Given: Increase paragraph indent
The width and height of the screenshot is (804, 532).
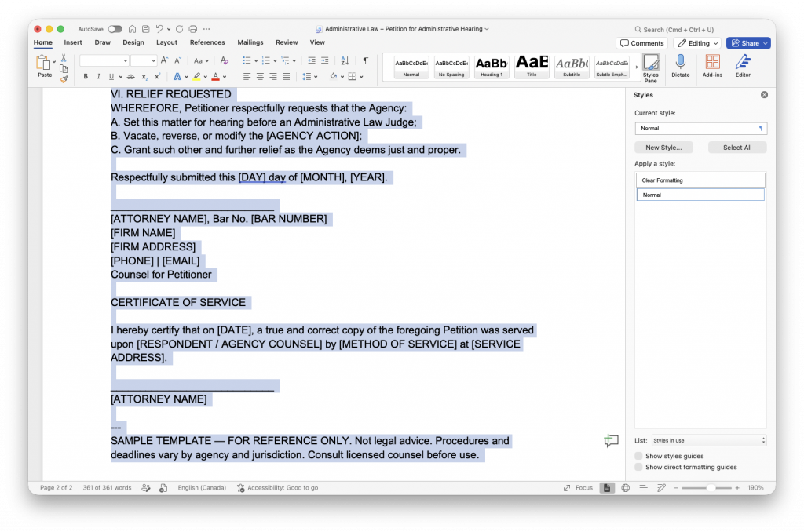Looking at the screenshot, I should point(324,60).
